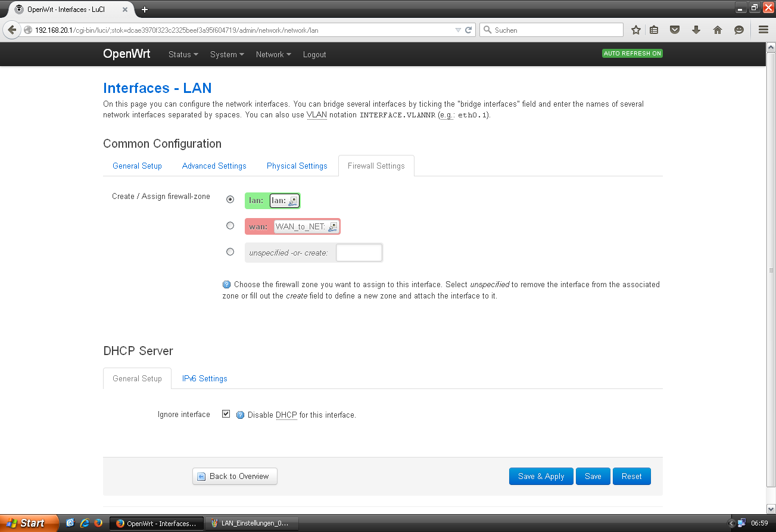The height and width of the screenshot is (532, 776).
Task: Expand the System dropdown menu
Action: (227, 54)
